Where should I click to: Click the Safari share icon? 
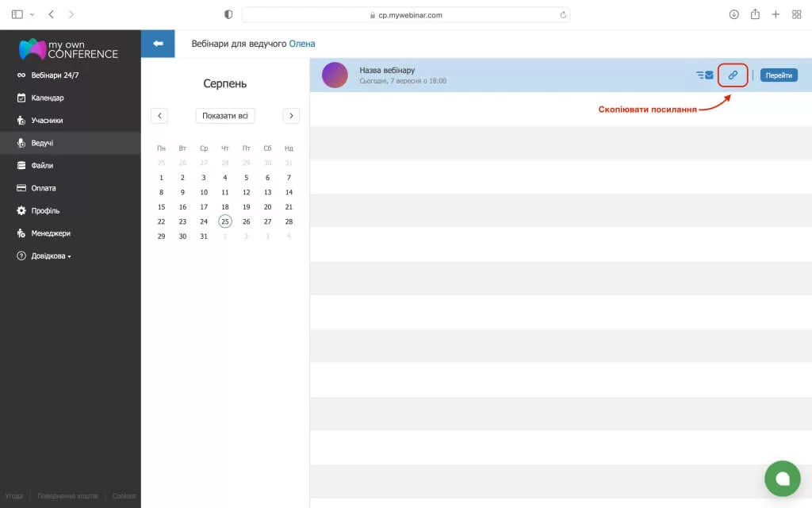[755, 14]
